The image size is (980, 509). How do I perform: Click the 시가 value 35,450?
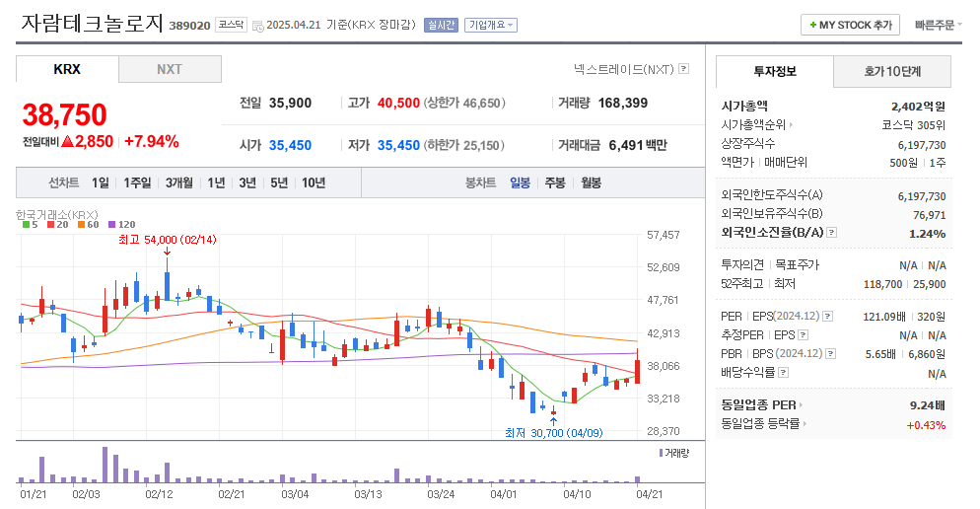pyautogui.click(x=290, y=145)
